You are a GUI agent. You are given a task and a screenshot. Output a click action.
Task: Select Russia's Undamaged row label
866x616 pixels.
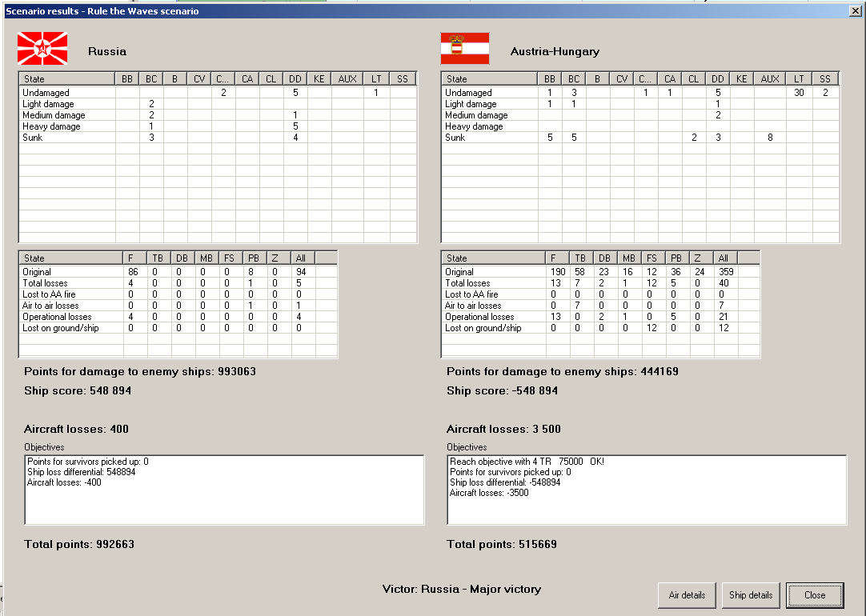pyautogui.click(x=46, y=93)
